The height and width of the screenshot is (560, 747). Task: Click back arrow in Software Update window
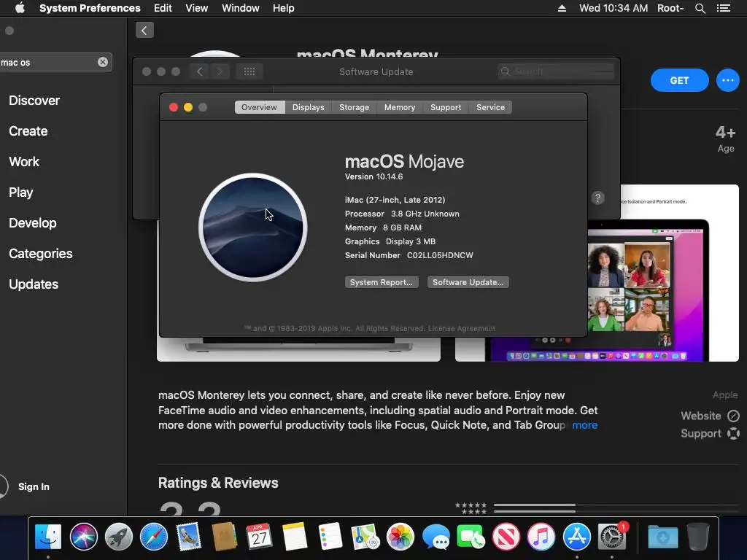(200, 71)
